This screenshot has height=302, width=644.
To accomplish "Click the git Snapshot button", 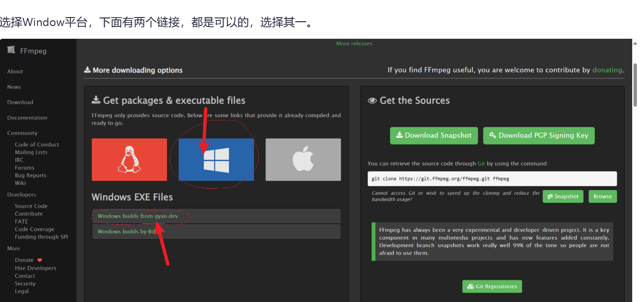I will coord(563,197).
